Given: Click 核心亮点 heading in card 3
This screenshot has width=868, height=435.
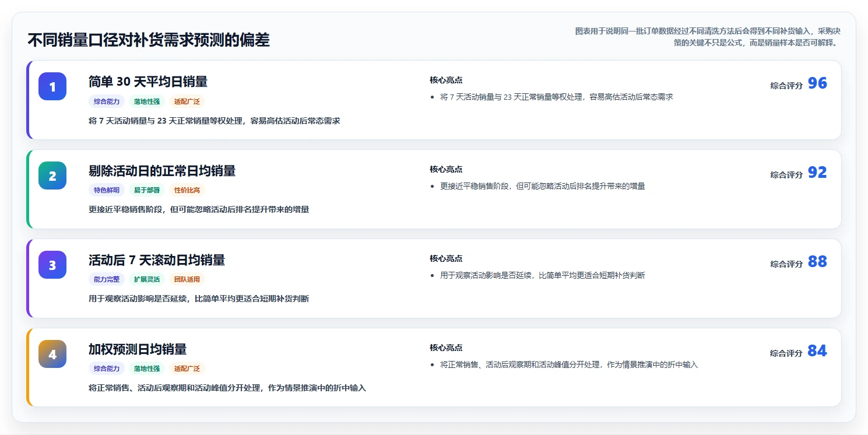Looking at the screenshot, I should click(446, 258).
